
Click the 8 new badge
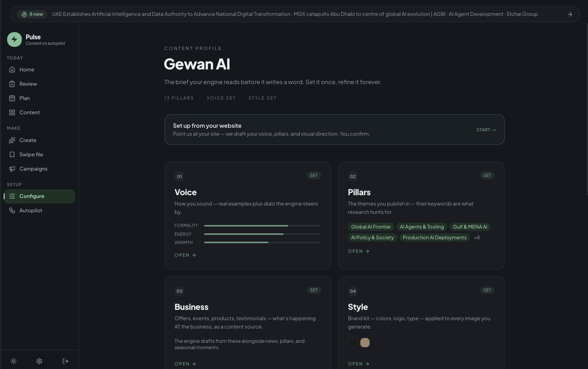pyautogui.click(x=32, y=14)
